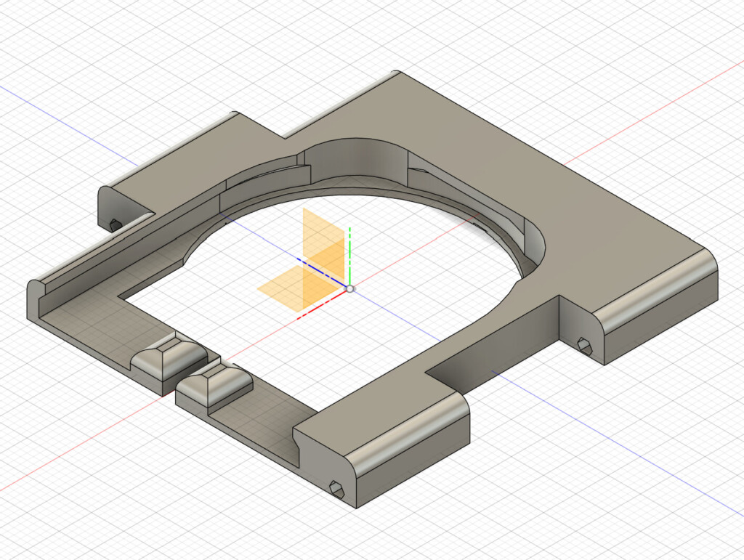This screenshot has height=560, width=744.
Task: Select the right raised latch bump near the gap
Action: coord(215,385)
